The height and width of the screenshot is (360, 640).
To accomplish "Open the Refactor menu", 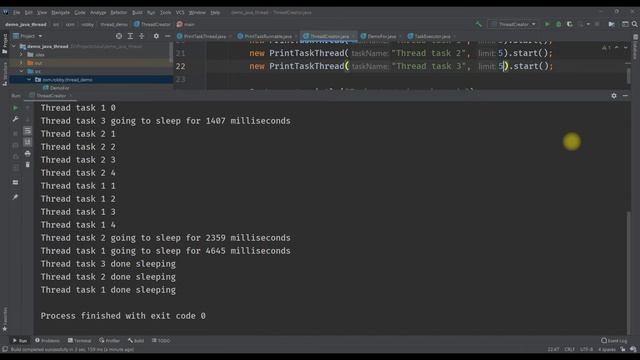I will [118, 13].
